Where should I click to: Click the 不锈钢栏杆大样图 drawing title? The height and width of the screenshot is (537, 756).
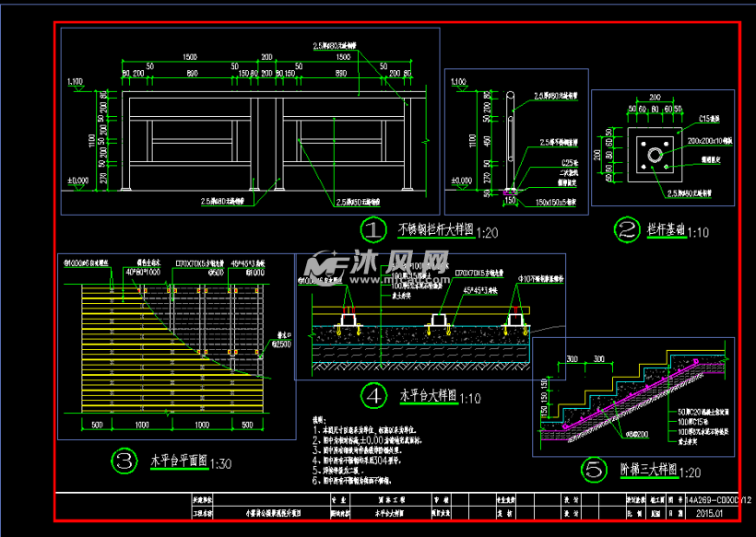(x=436, y=229)
